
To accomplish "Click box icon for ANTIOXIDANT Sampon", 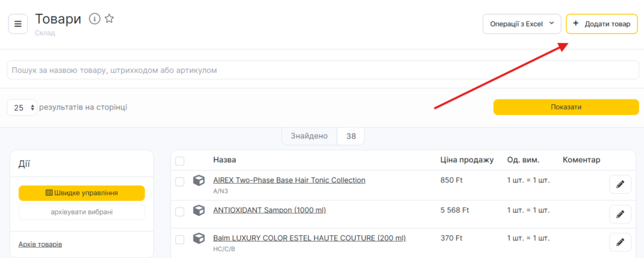I will 199,210.
